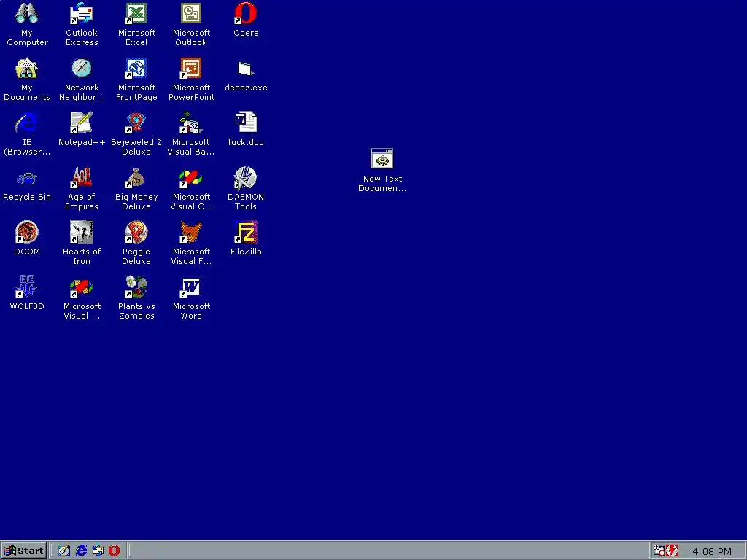Screen dimensions: 747x560
Task: Open the Start menu
Action: point(24,551)
